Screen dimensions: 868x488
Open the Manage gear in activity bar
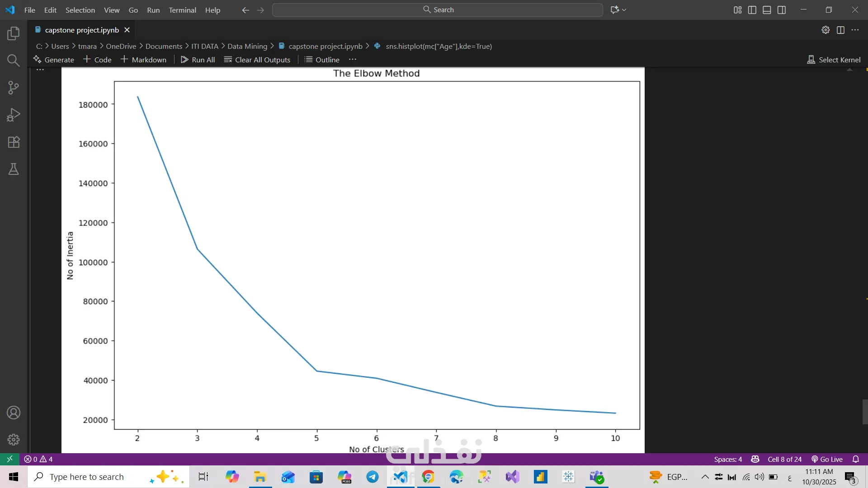(14, 439)
